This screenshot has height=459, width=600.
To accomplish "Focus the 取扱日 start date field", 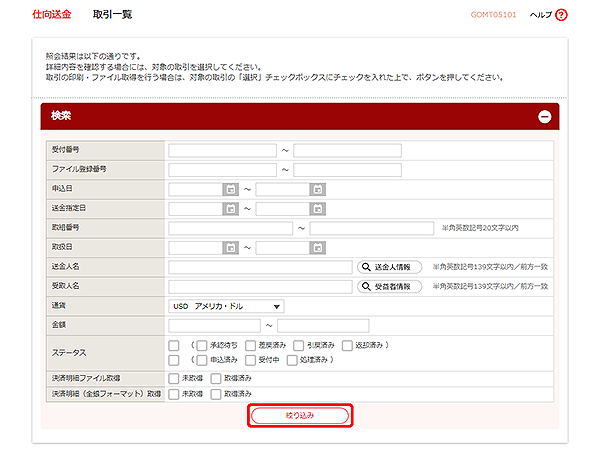I will pyautogui.click(x=196, y=248).
